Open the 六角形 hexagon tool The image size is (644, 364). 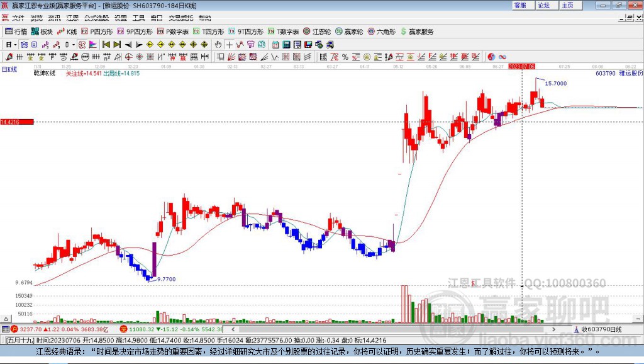click(x=382, y=31)
